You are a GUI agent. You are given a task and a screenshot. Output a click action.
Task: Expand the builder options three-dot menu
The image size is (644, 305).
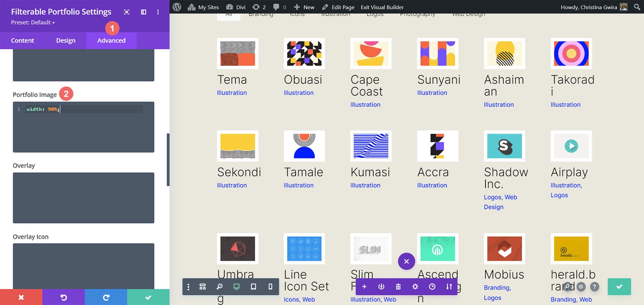point(189,287)
